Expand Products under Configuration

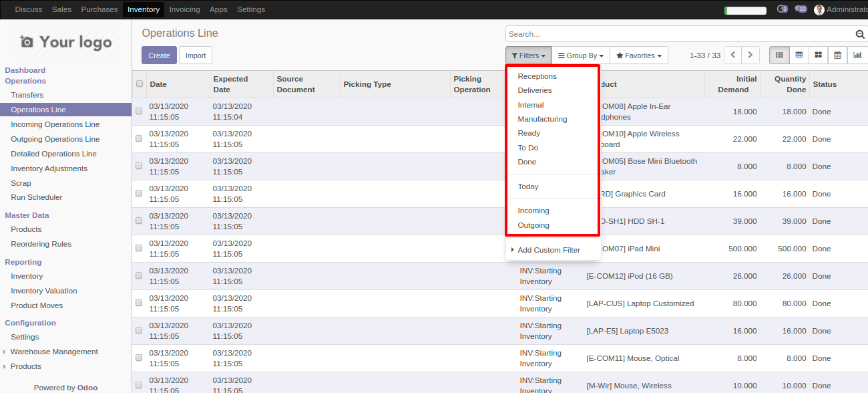pyautogui.click(x=26, y=366)
